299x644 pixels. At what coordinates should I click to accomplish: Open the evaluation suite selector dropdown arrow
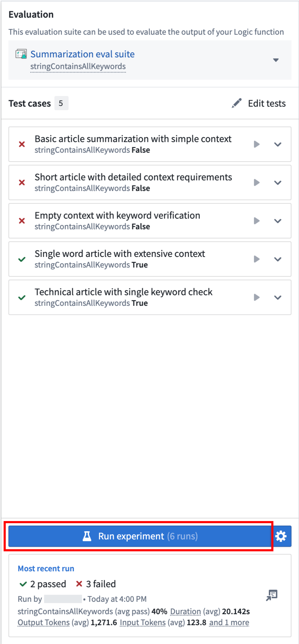point(276,60)
